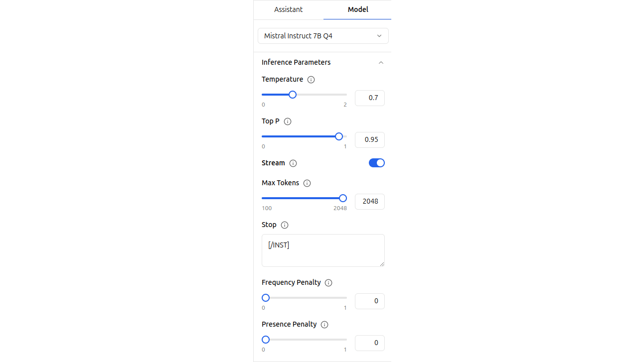Click the Top P slider handle

(339, 136)
